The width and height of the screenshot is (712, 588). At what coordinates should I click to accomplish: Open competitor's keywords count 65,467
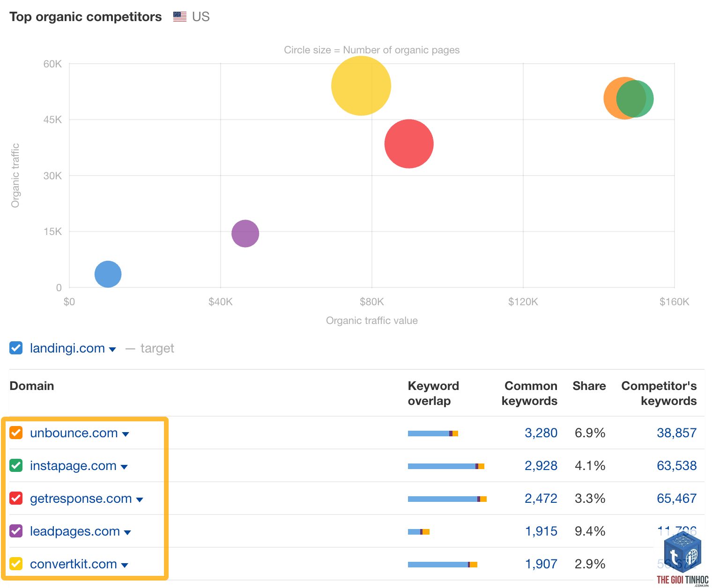677,499
